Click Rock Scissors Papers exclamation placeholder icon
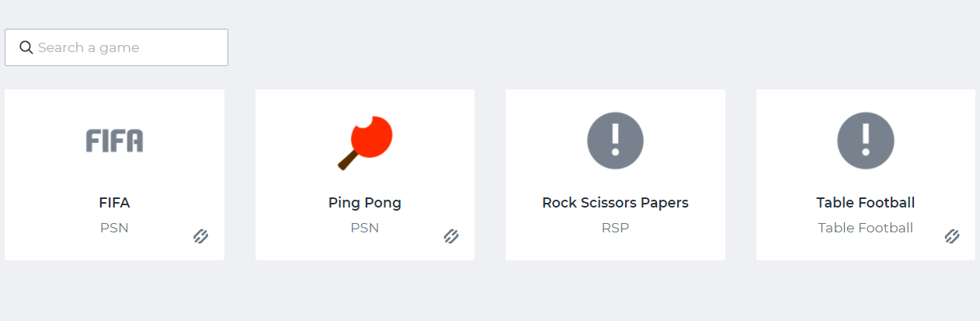 click(x=615, y=141)
